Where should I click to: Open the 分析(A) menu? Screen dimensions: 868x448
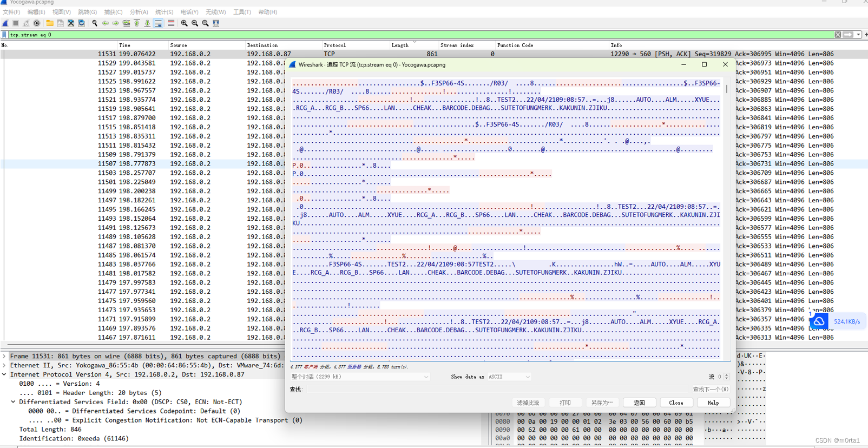point(139,12)
